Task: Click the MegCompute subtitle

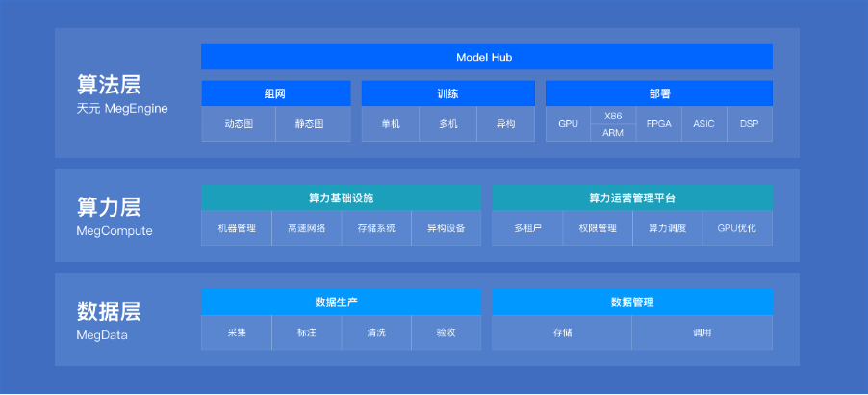Action: click(115, 231)
